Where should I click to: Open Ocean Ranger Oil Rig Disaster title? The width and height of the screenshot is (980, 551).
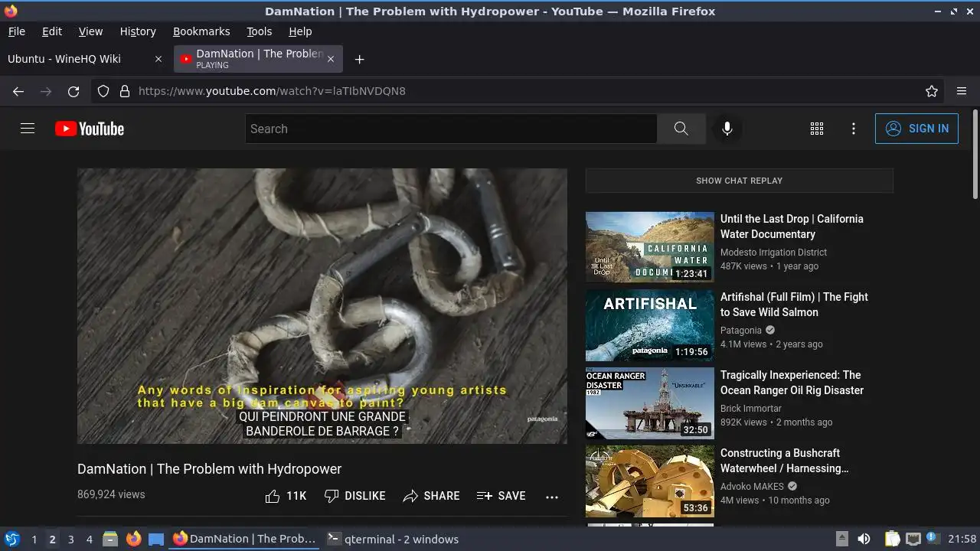pyautogui.click(x=792, y=383)
